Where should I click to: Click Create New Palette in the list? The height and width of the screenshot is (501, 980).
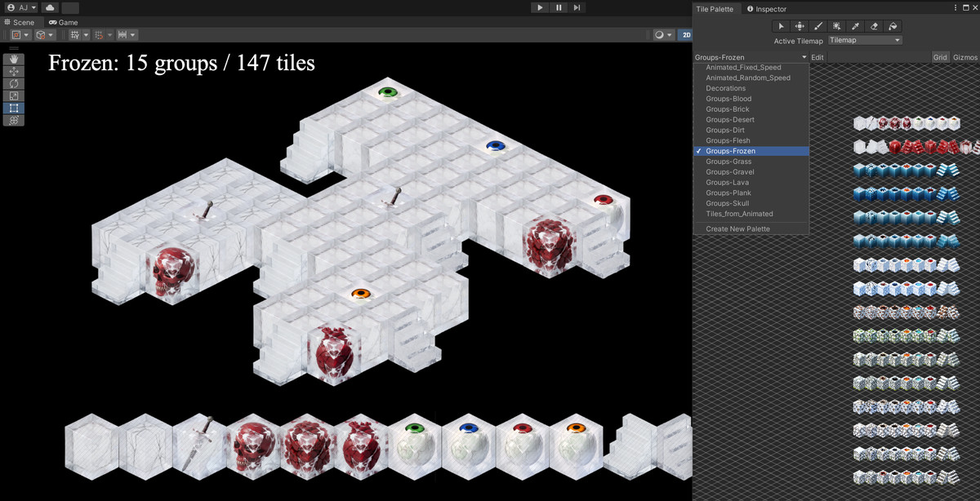pyautogui.click(x=736, y=228)
